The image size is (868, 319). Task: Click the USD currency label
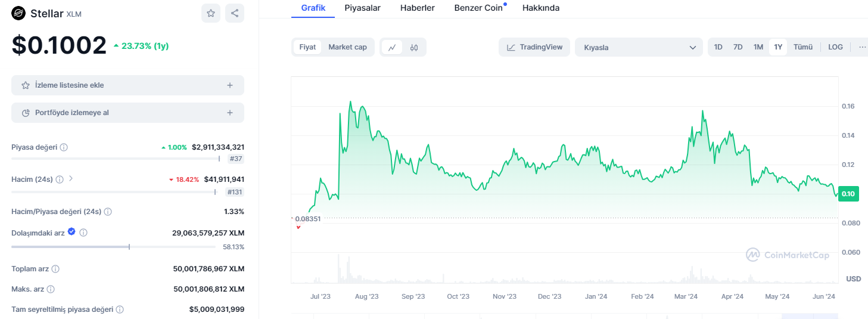(x=854, y=279)
